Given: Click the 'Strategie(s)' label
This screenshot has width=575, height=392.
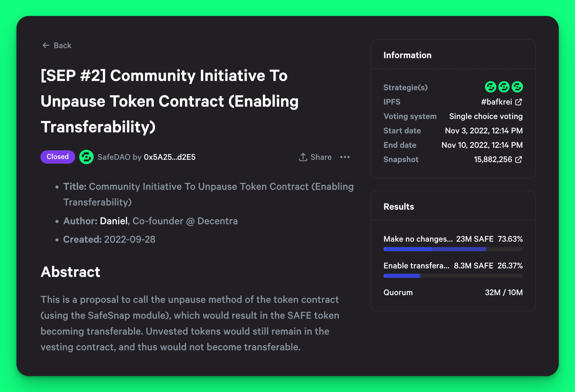Looking at the screenshot, I should tap(406, 87).
